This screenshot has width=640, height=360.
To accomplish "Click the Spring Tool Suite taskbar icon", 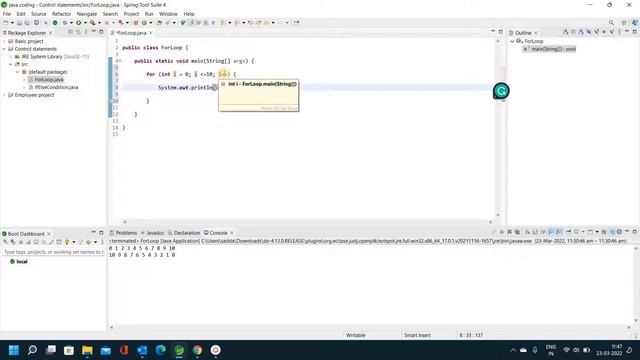I will click(179, 350).
